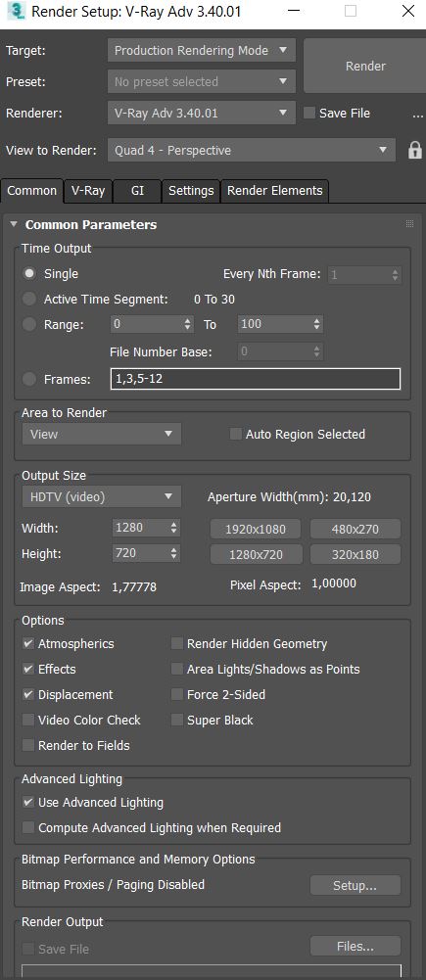Screen dimensions: 426x980
Task: Check the Save File box beside Renderer
Action: tap(309, 114)
